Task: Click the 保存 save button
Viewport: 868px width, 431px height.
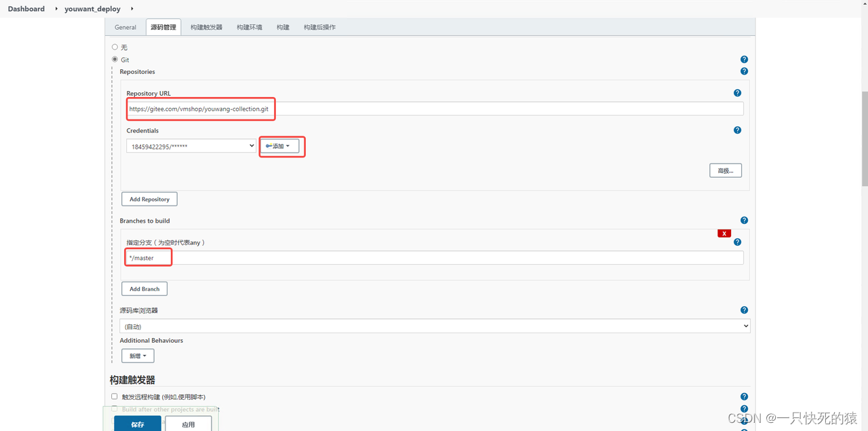Action: tap(138, 424)
